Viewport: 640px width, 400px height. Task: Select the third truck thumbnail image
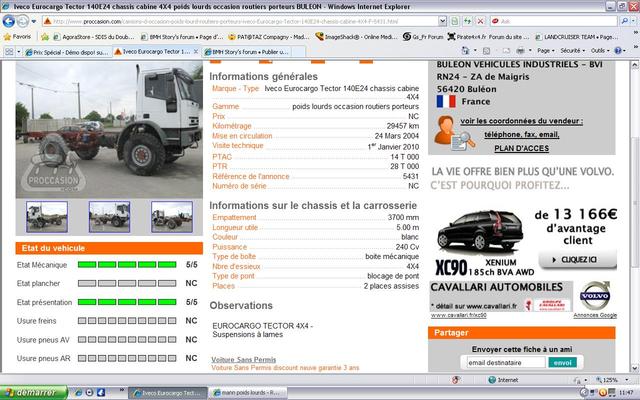pyautogui.click(x=171, y=216)
